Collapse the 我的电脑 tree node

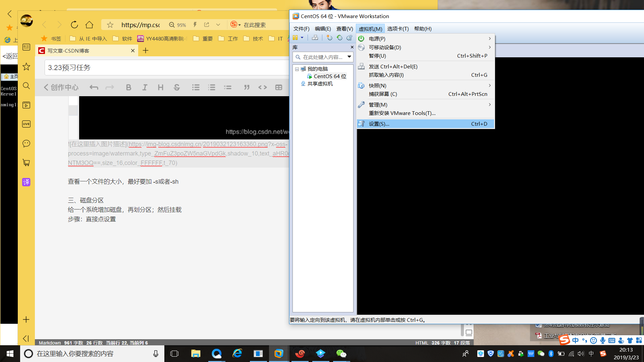pos(297,69)
